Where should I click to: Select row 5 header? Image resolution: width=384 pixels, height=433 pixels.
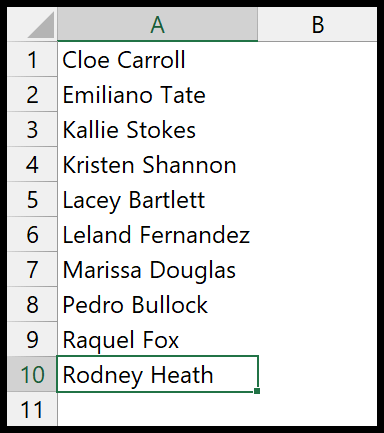(32, 200)
